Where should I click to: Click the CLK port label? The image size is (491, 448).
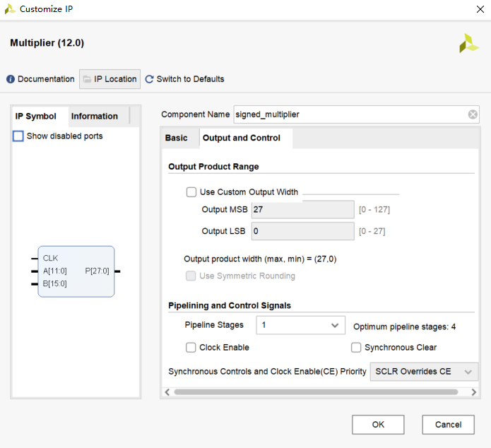50,258
